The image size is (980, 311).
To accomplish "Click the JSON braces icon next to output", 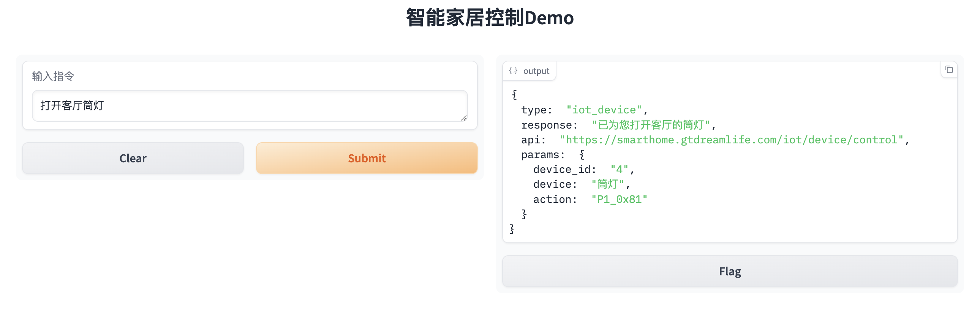I will coord(513,71).
